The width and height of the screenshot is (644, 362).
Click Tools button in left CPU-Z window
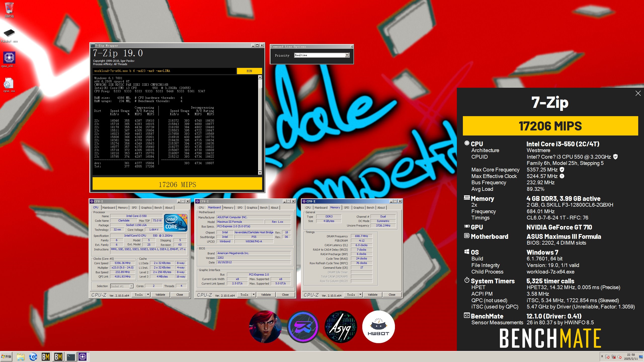pos(139,295)
